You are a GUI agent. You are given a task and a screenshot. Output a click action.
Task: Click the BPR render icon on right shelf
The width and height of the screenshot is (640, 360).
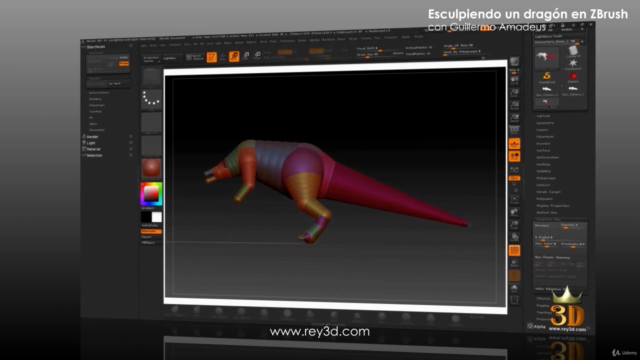514,62
